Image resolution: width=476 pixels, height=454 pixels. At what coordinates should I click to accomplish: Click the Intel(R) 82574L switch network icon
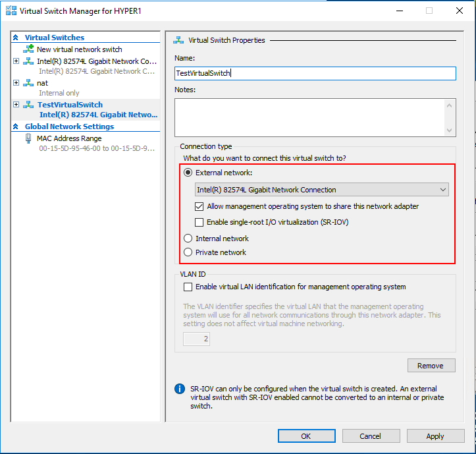coord(28,61)
